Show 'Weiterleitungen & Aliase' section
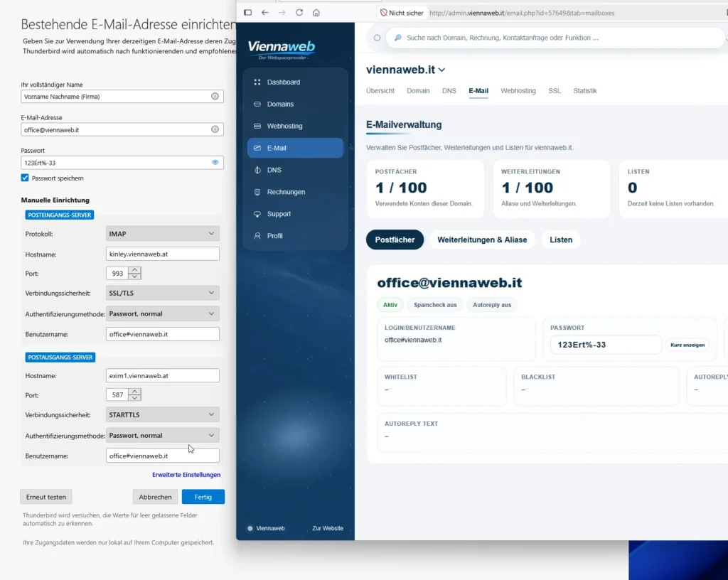 (482, 240)
